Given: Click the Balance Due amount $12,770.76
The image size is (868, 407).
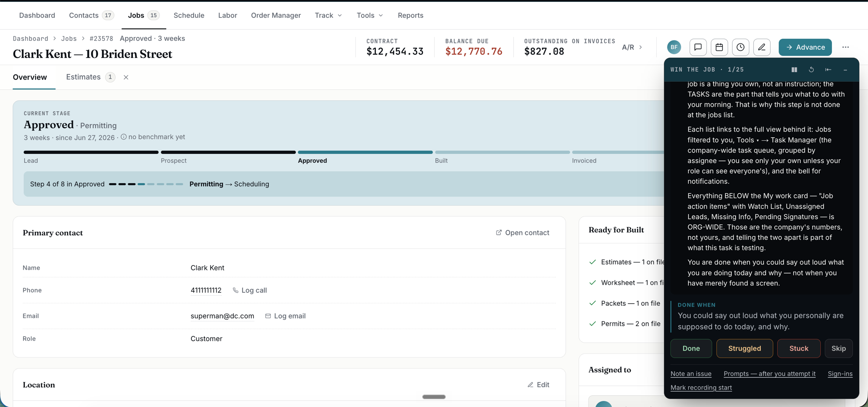Looking at the screenshot, I should tap(473, 52).
